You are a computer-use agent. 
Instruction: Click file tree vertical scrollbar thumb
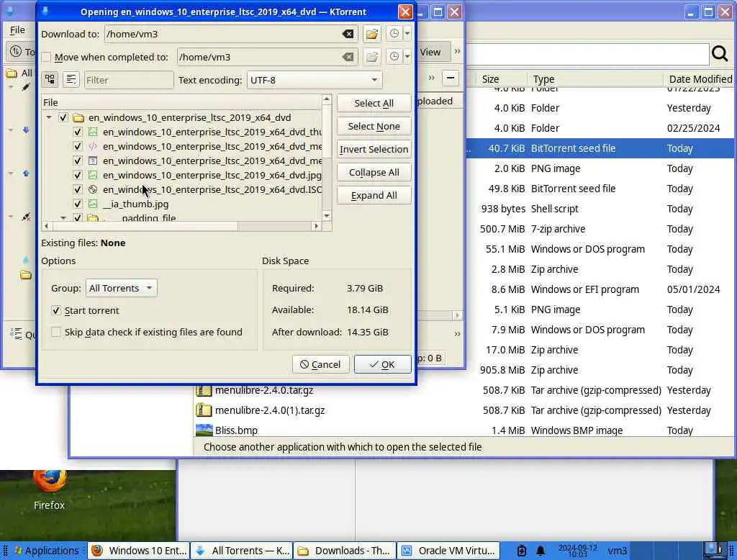(x=327, y=131)
